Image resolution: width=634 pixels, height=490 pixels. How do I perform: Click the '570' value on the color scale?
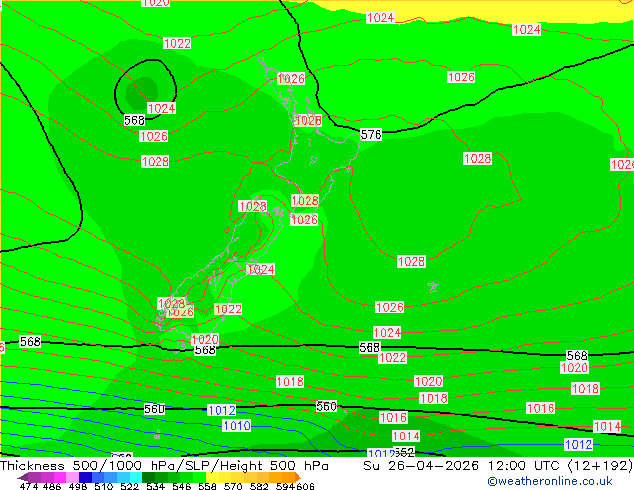pyautogui.click(x=233, y=486)
